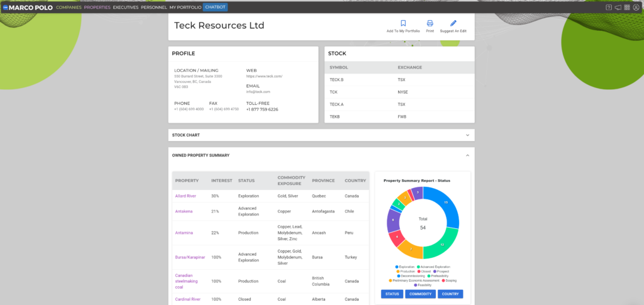Click the FWB exchange cell
The height and width of the screenshot is (305, 644).
[402, 117]
